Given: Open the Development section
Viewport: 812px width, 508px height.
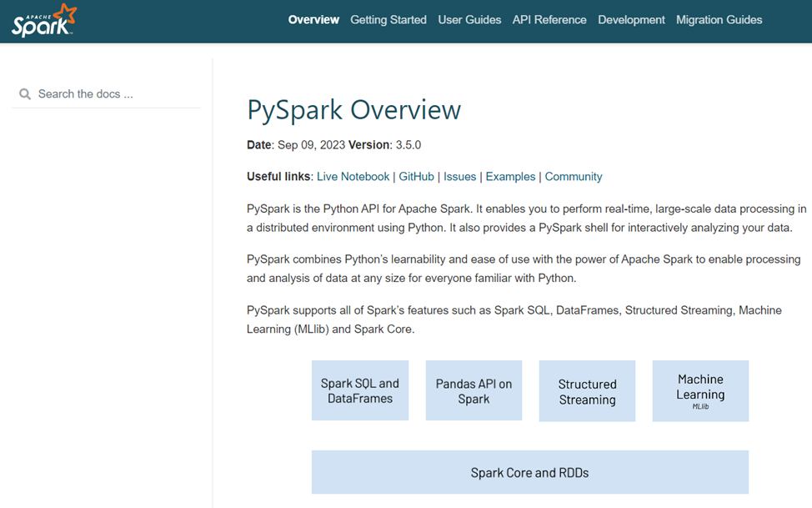Looking at the screenshot, I should point(631,20).
